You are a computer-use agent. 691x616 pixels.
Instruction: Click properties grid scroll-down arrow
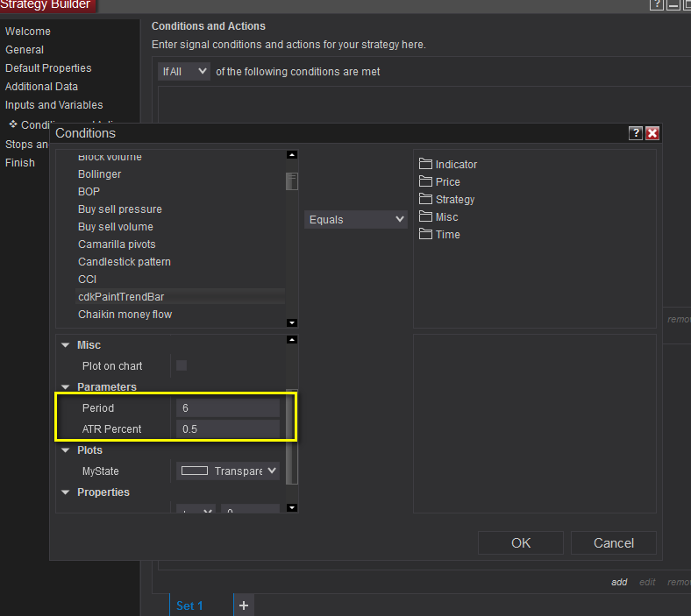292,507
